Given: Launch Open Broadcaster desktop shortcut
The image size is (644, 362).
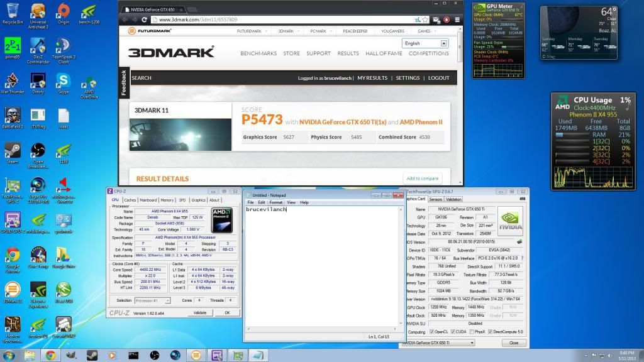Looking at the screenshot, I should coord(38,155).
